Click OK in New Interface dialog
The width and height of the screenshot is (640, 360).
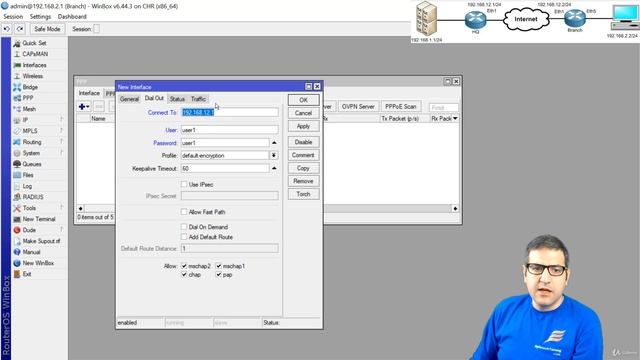[x=303, y=100]
